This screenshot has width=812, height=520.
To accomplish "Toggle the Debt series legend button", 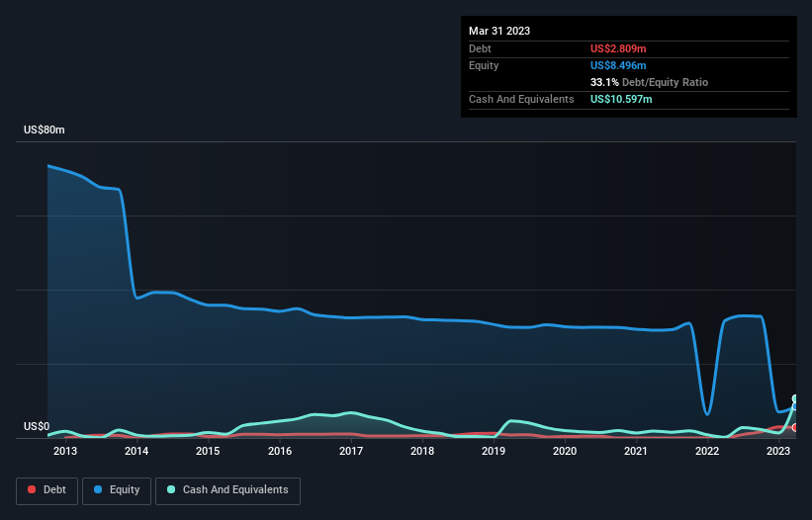I will 47,490.
